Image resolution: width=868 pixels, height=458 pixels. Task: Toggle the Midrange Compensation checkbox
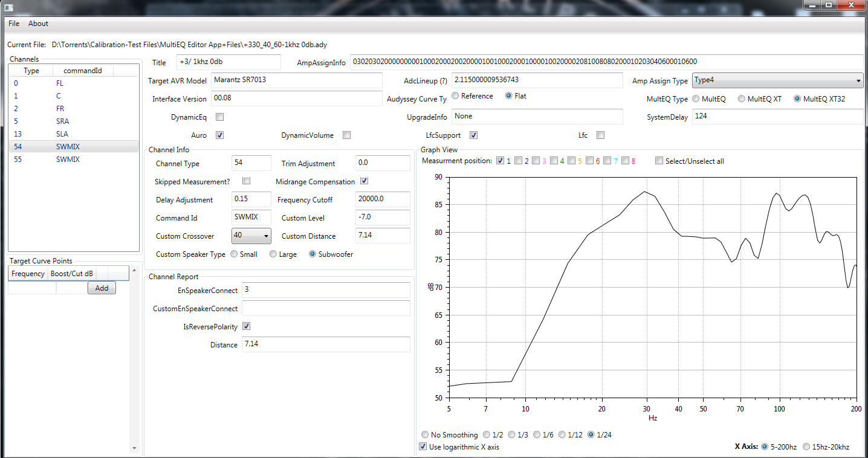pos(364,181)
